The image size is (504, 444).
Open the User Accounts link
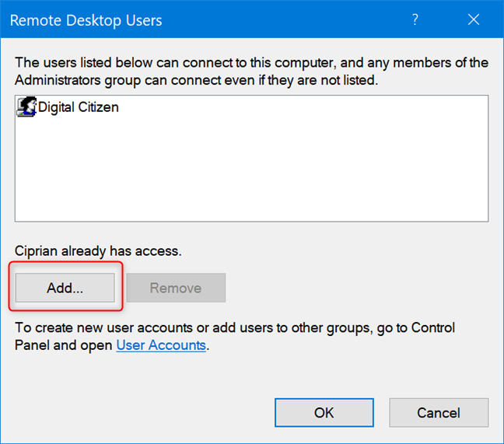[161, 344]
